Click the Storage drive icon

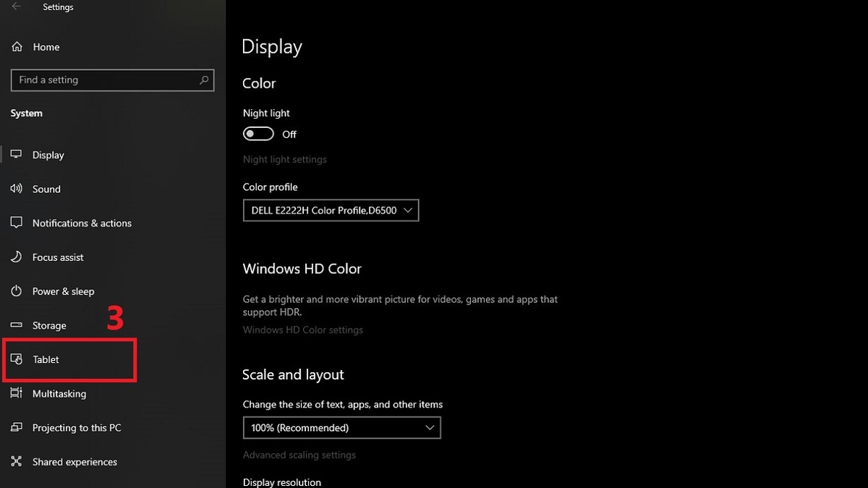point(16,325)
